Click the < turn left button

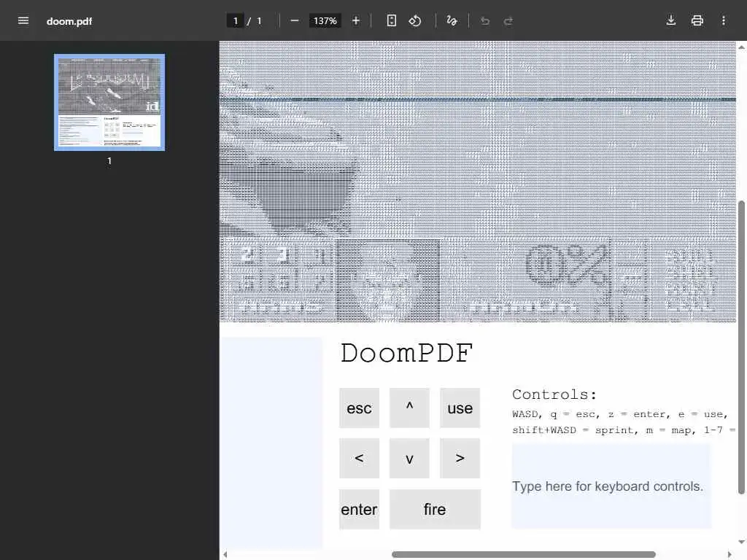(x=359, y=458)
